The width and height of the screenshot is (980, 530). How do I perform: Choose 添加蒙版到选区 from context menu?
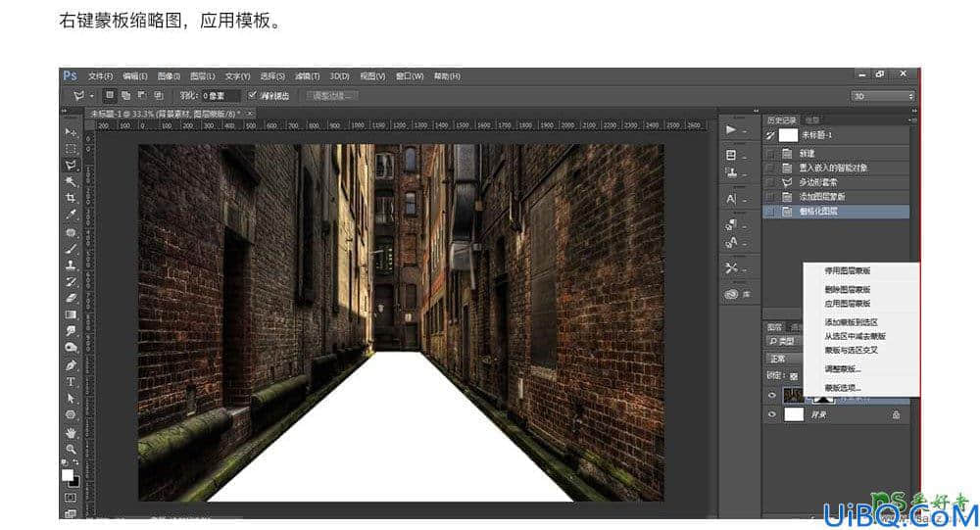tap(852, 322)
